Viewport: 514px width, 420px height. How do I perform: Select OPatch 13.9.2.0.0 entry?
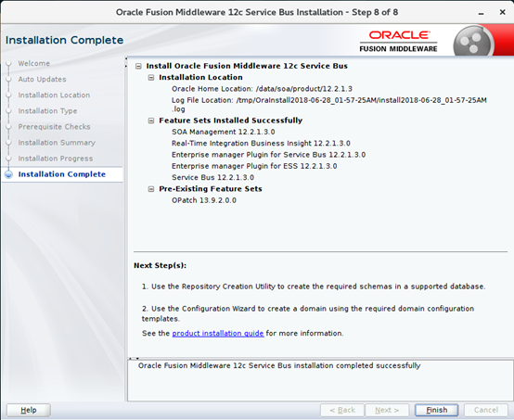[204, 200]
